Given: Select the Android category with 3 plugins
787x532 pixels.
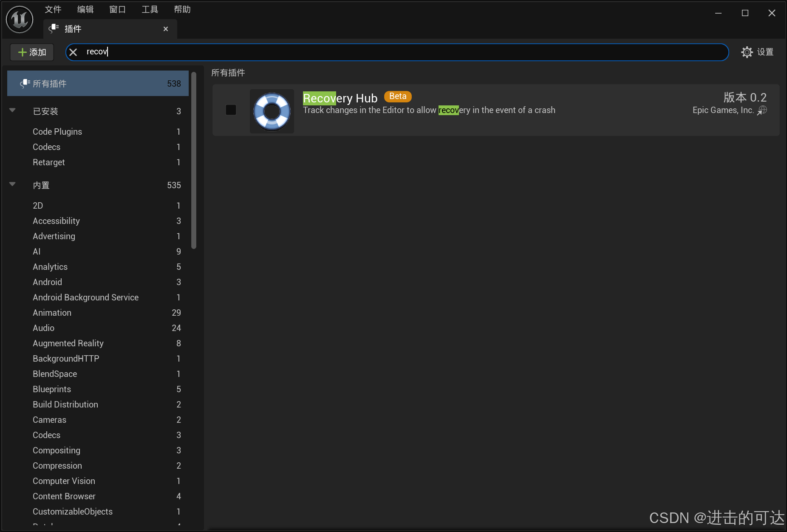Looking at the screenshot, I should click(98, 282).
